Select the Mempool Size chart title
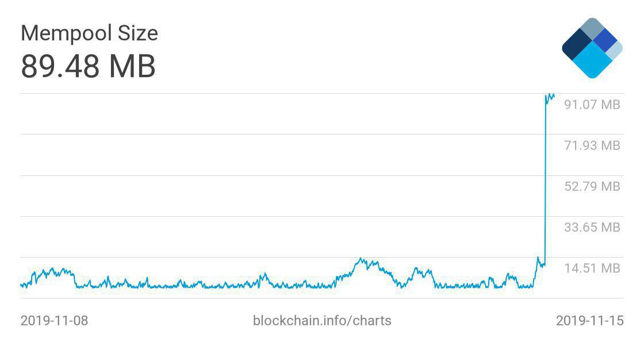Viewport: 644px width, 345px height. pyautogui.click(x=89, y=33)
